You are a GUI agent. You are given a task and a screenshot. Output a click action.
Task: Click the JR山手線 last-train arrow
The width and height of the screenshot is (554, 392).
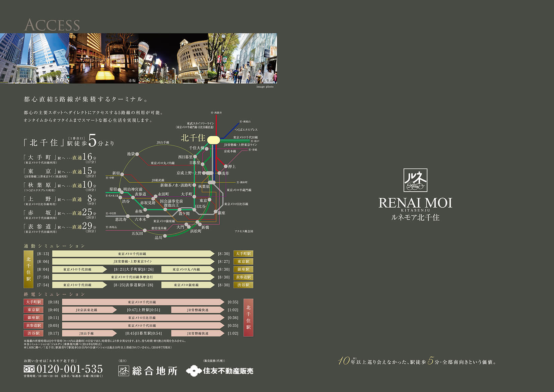pos(89,333)
